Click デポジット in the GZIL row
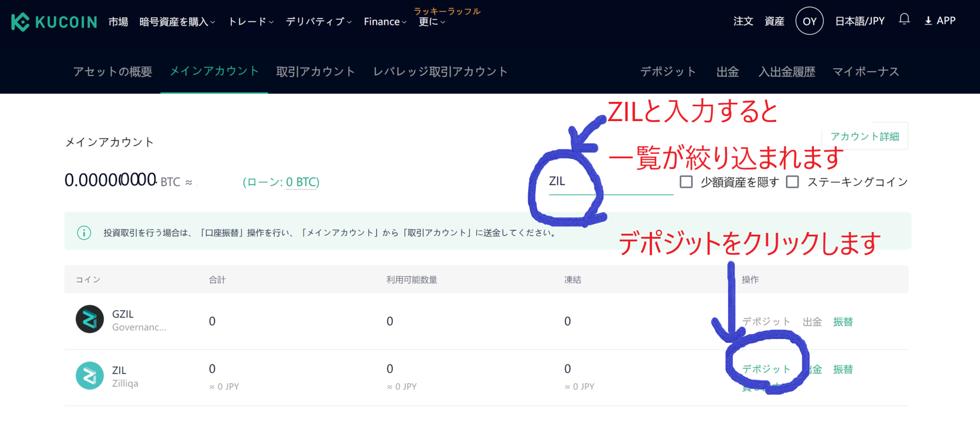The height and width of the screenshot is (442, 980). coord(766,322)
